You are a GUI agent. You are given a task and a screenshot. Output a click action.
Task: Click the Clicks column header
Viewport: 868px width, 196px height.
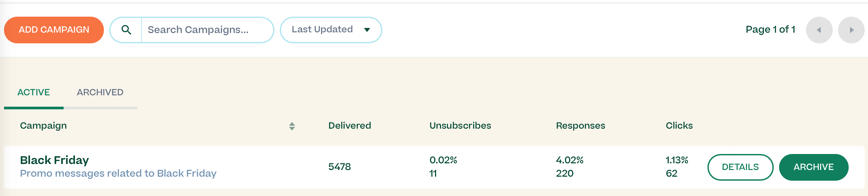(x=679, y=126)
